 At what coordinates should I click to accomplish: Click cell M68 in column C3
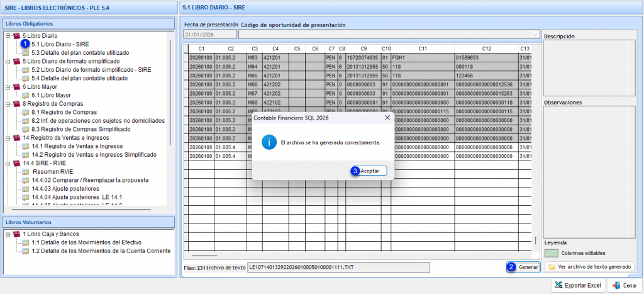[x=255, y=103]
